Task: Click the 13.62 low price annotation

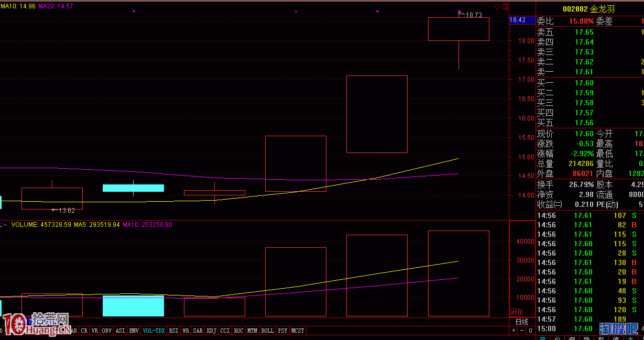Action: 67,210
